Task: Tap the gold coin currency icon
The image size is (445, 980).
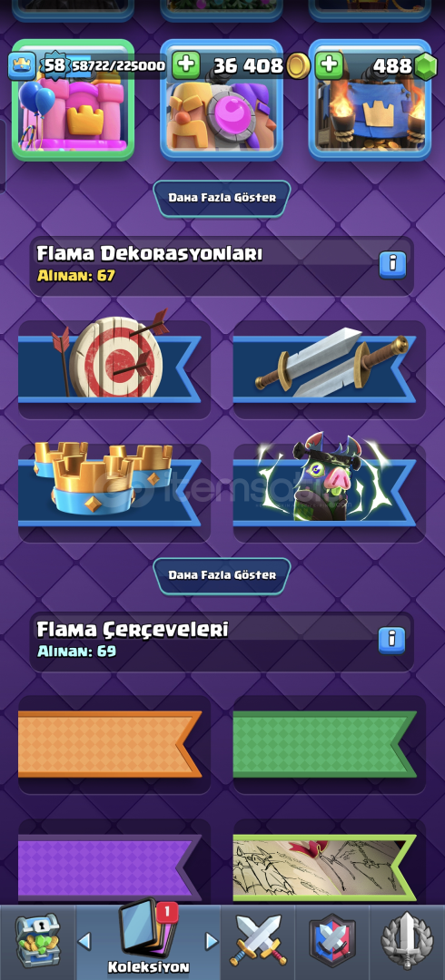Action: coord(299,65)
